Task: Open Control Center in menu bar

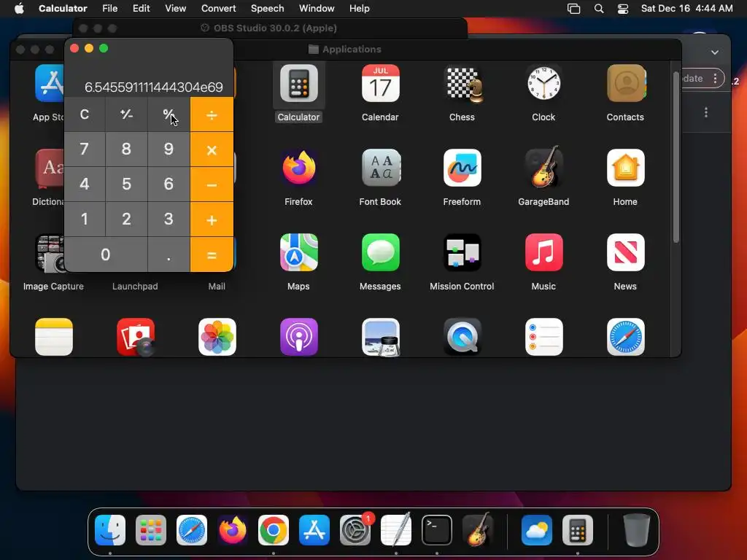Action: (623, 9)
